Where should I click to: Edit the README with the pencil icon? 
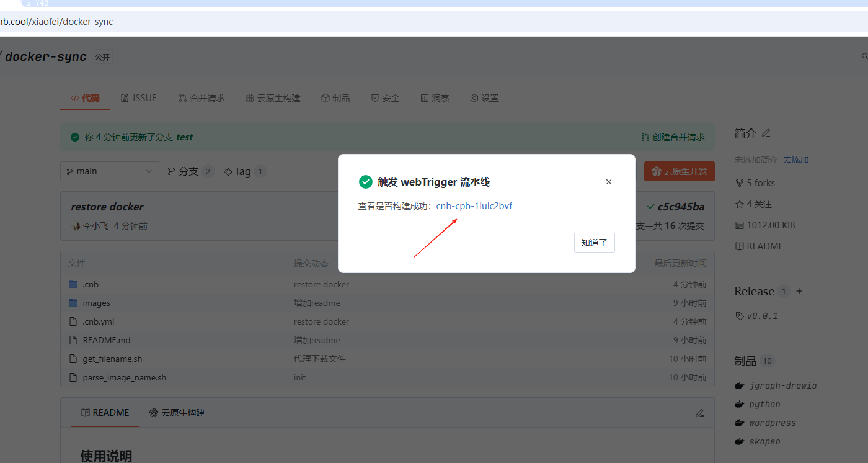click(699, 413)
